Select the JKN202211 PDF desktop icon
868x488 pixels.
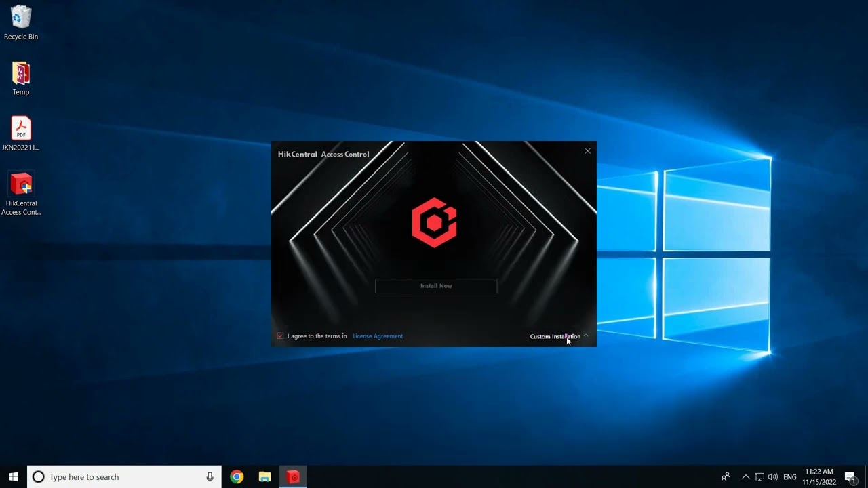pos(21,134)
